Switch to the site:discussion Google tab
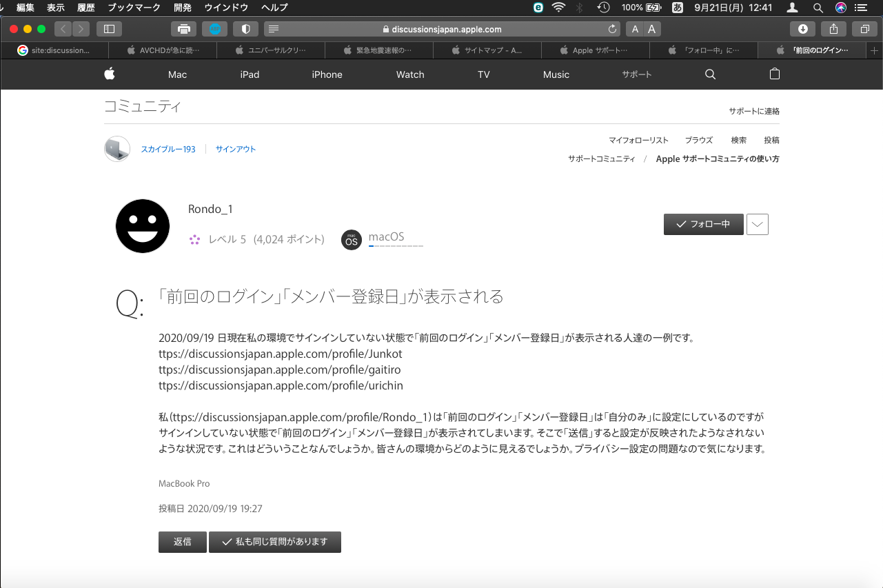Screen dimensions: 883x588 pos(54,50)
